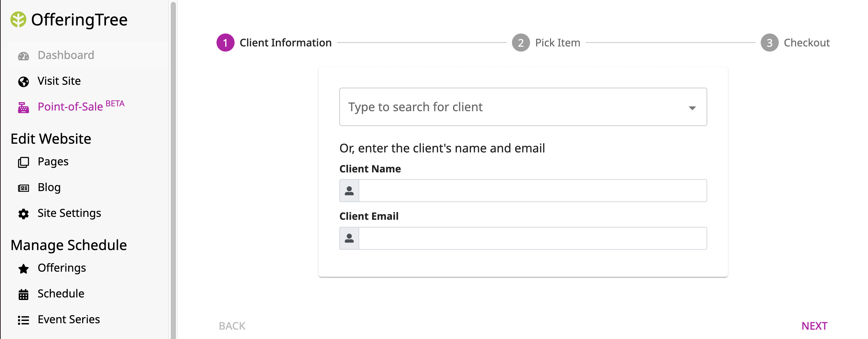Focus the Client Email text field

[x=533, y=238]
